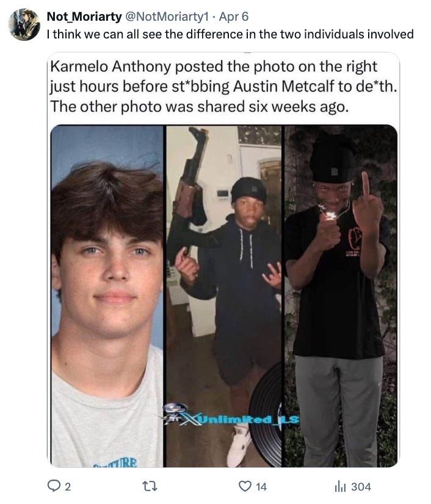Open the @NotMoriarty1 handle link
The image size is (431, 504).
[x=166, y=16]
